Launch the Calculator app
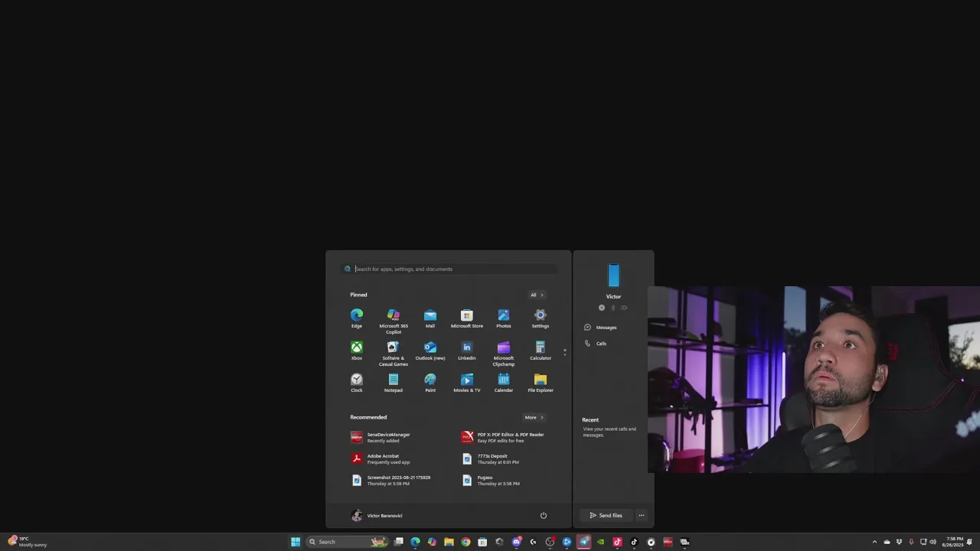 tap(541, 350)
